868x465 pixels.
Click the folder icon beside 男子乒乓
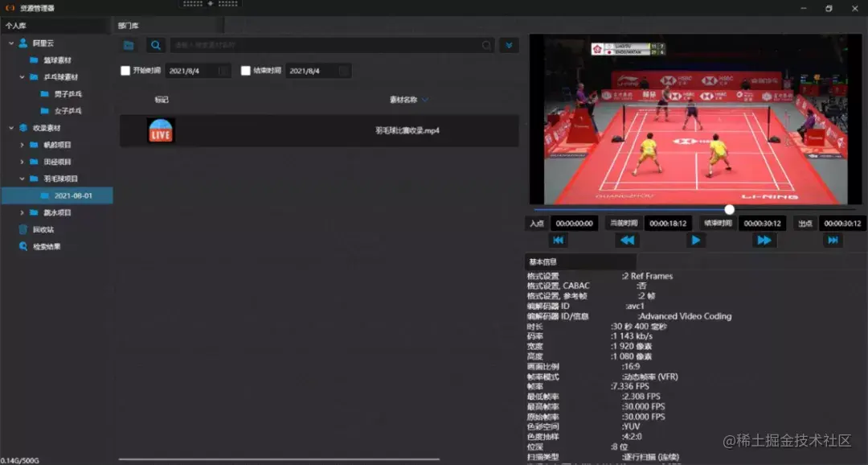[x=45, y=93]
